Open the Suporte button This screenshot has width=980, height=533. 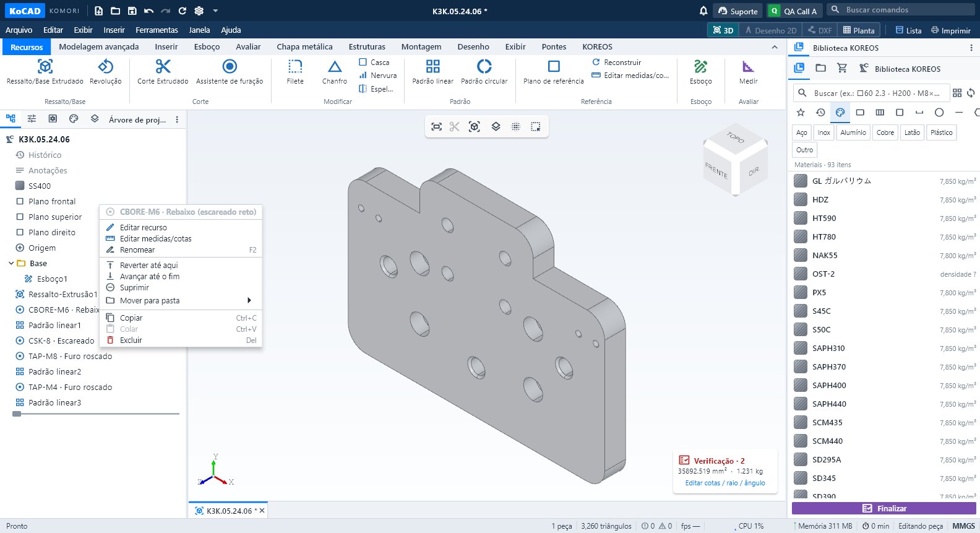pyautogui.click(x=738, y=11)
